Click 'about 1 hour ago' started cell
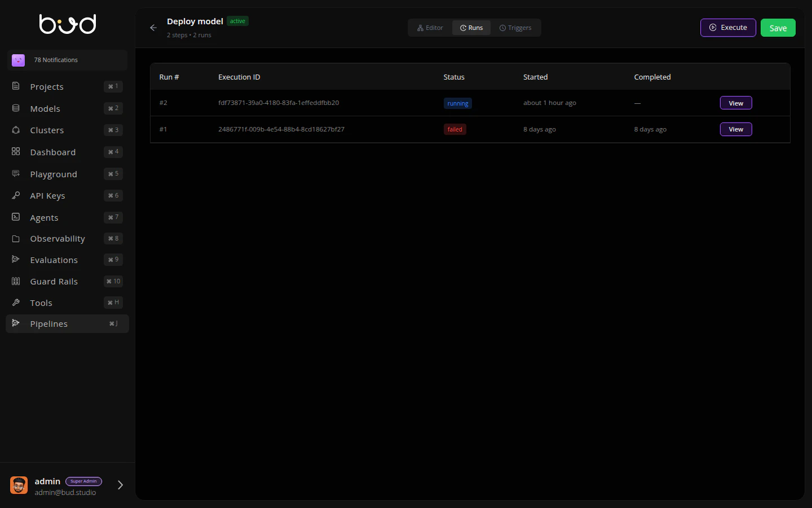 click(550, 103)
